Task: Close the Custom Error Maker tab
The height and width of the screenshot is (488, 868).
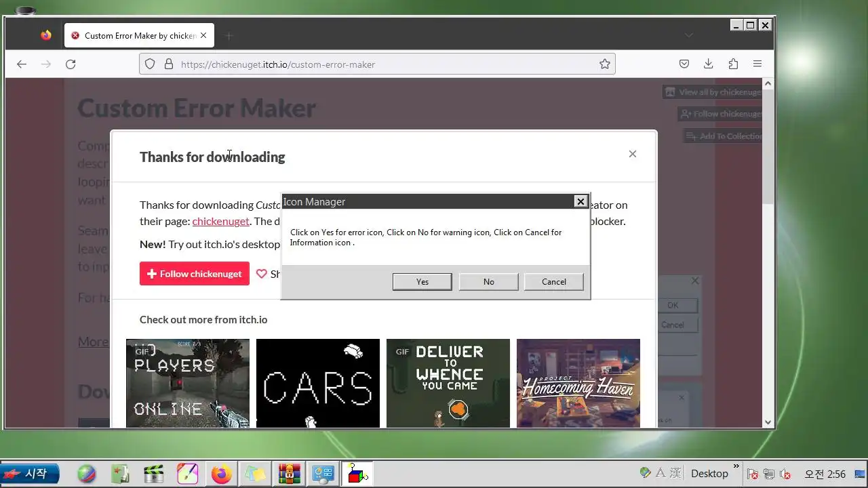Action: coord(203,36)
